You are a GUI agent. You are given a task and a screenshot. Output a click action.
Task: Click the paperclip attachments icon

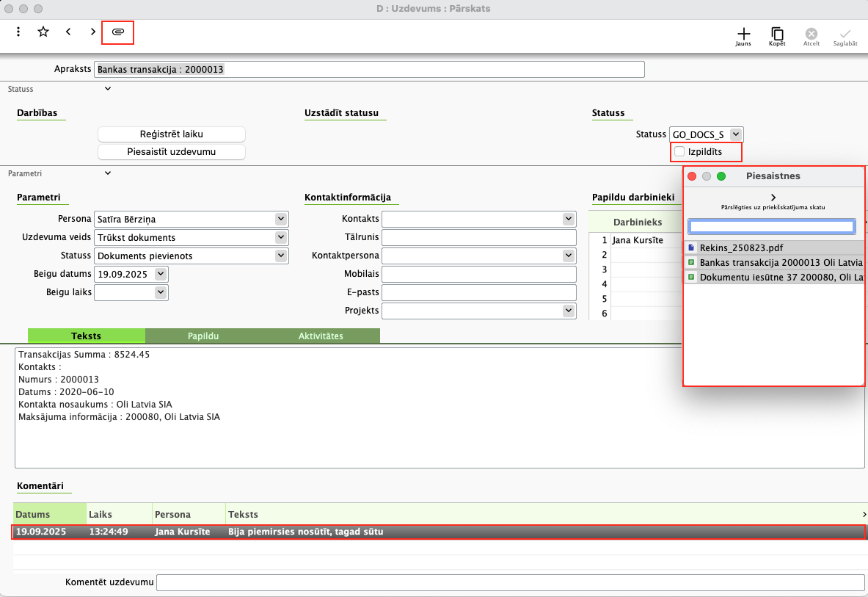coord(118,32)
